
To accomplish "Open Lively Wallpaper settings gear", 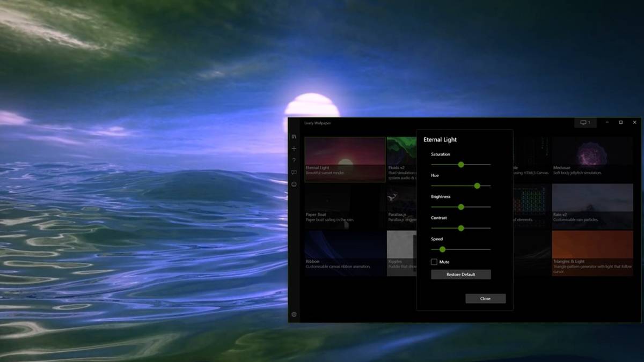I will pos(294,314).
